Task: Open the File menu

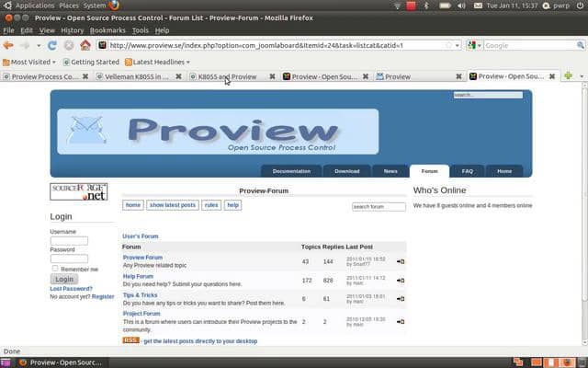Action: 8,30
